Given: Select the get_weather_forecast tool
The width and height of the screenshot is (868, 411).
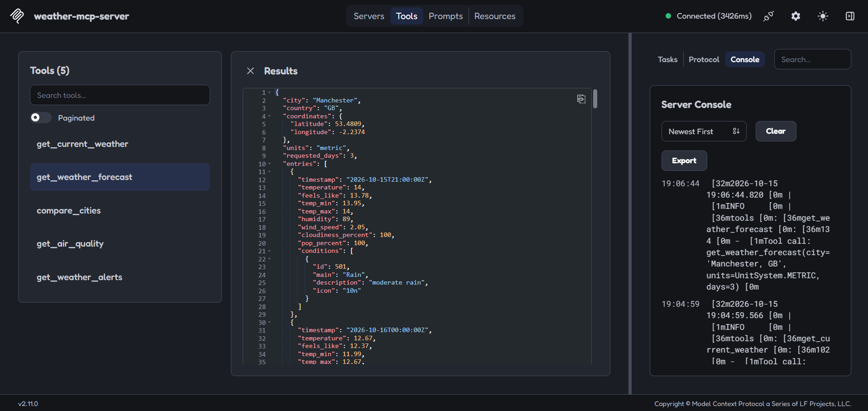Looking at the screenshot, I should [x=120, y=177].
